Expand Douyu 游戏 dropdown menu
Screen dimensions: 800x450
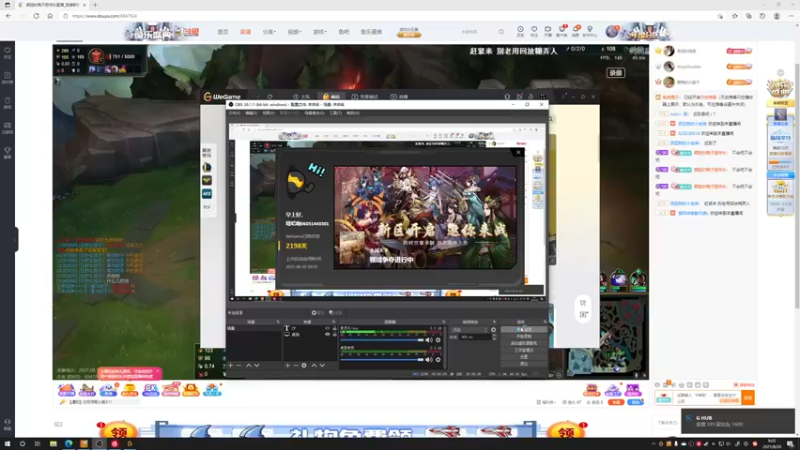[x=319, y=32]
